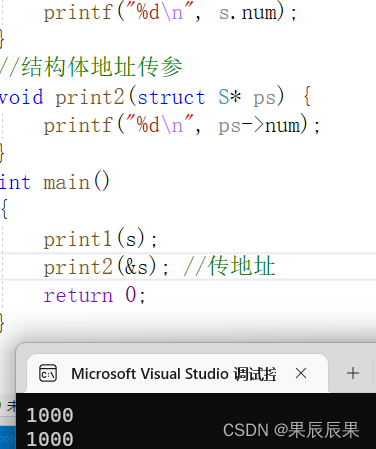Click the void print2(struct S* ps) line
Image resolution: width=376 pixels, height=449 pixels.
coord(155,97)
